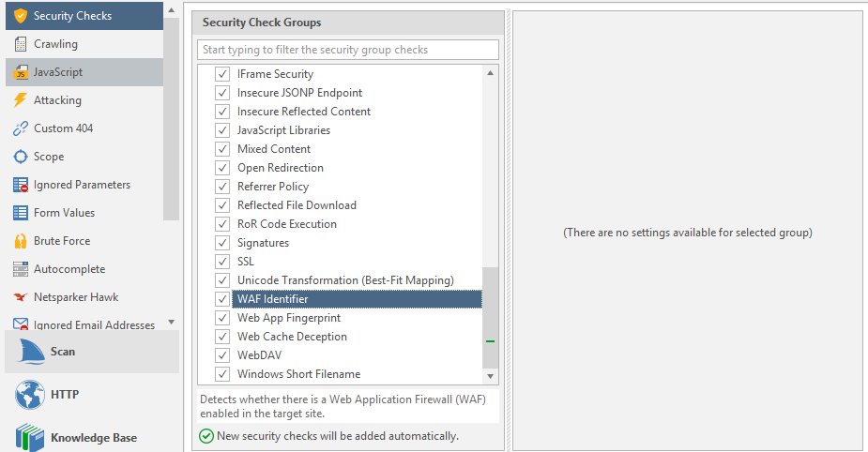The width and height of the screenshot is (868, 452).
Task: Toggle the WebDAV checkbox off
Action: pos(222,355)
